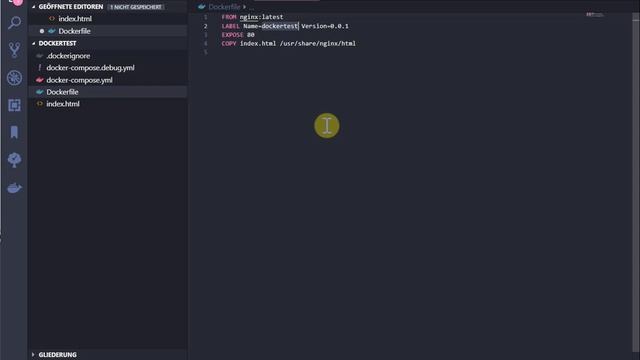Click 'COPY' keyword on line 4

tap(229, 43)
